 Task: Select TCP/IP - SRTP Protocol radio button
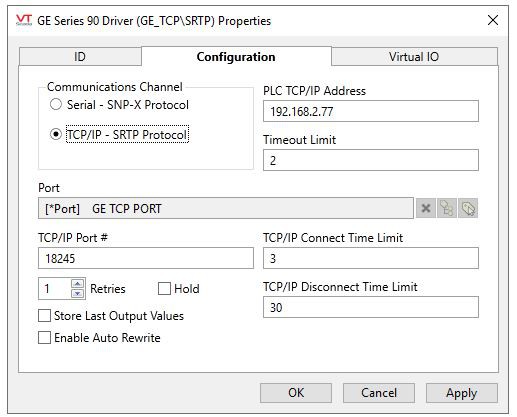(56, 134)
